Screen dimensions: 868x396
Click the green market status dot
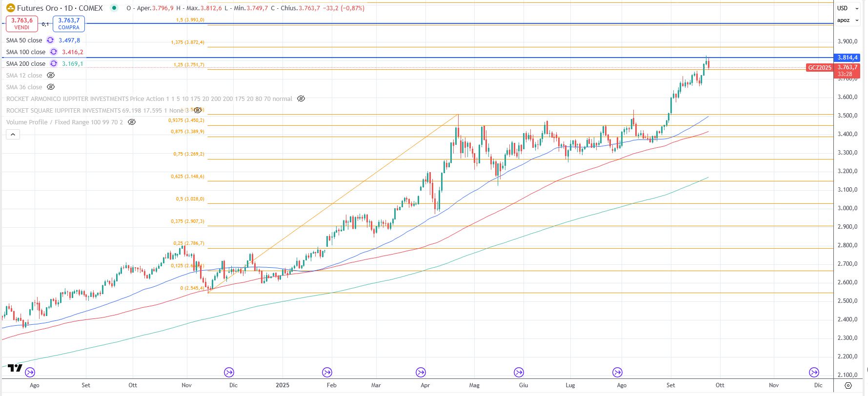click(114, 8)
